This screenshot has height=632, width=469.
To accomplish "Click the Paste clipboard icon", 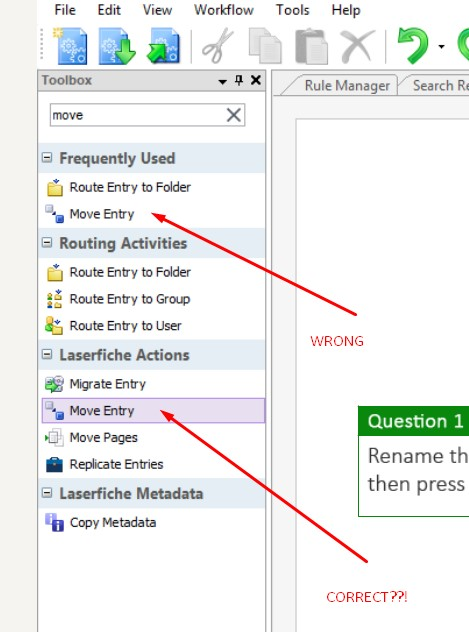I will (311, 46).
